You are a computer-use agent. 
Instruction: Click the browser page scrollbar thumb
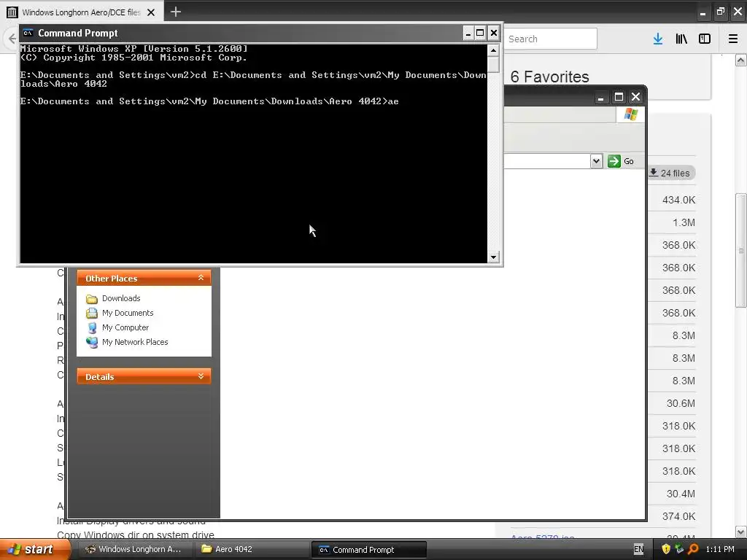tap(741, 250)
